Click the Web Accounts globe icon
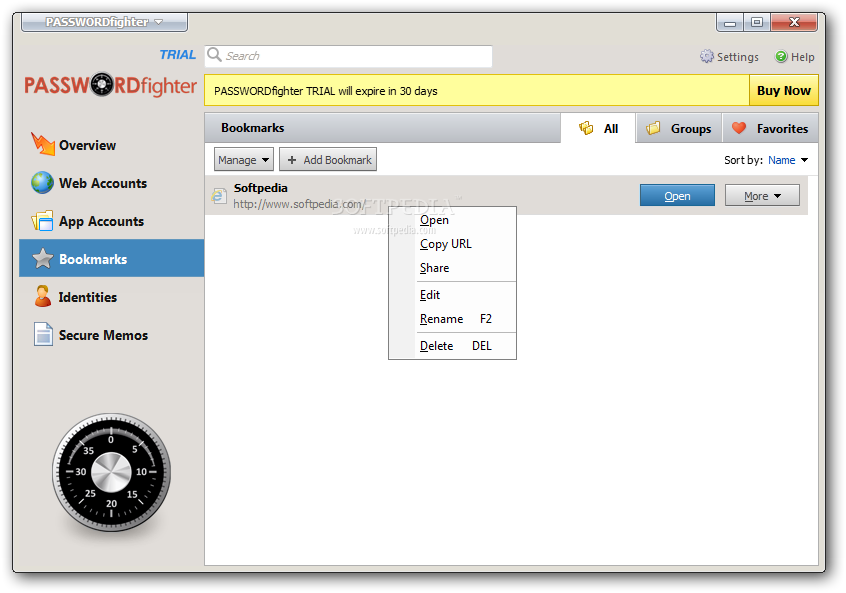This screenshot has width=846, height=593. click(x=42, y=183)
